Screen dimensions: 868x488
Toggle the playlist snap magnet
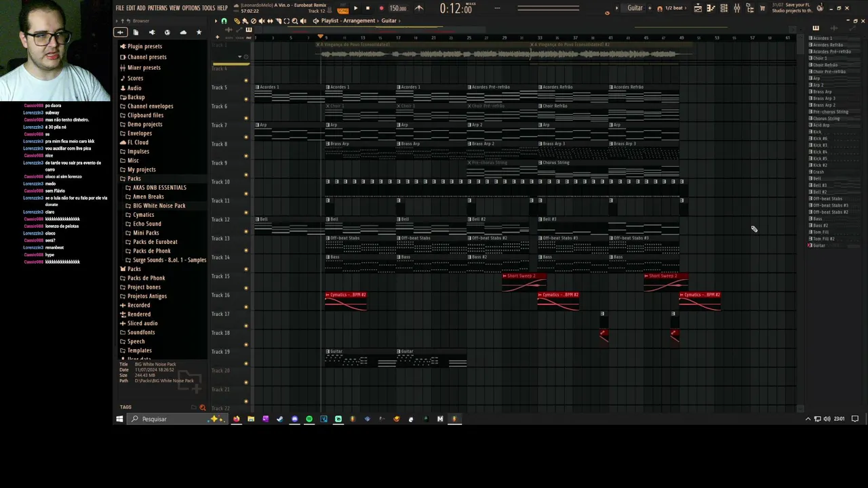pos(224,21)
